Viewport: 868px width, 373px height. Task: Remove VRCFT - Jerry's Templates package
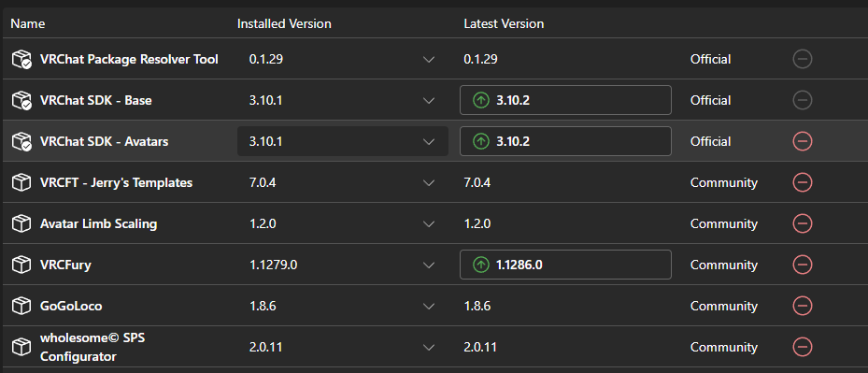tap(802, 182)
